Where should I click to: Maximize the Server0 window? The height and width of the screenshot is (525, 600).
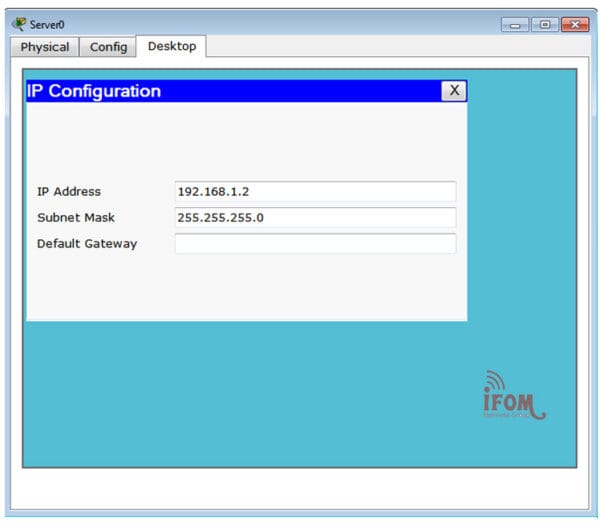pos(544,24)
